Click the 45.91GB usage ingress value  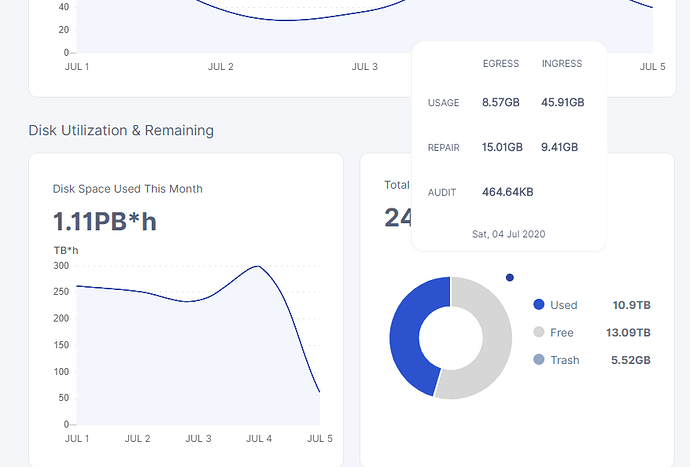[563, 102]
